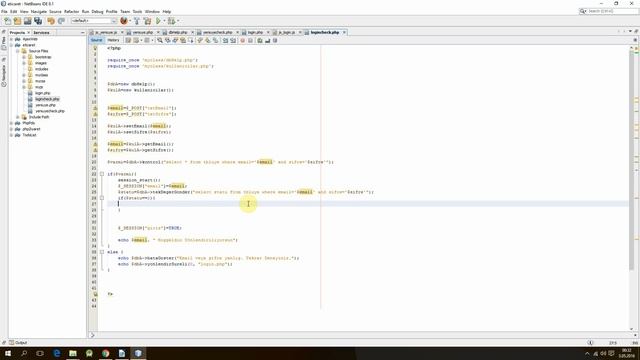Open the Output window at the bottom
Image resolution: width=640 pixels, height=360 pixels.
point(18,342)
